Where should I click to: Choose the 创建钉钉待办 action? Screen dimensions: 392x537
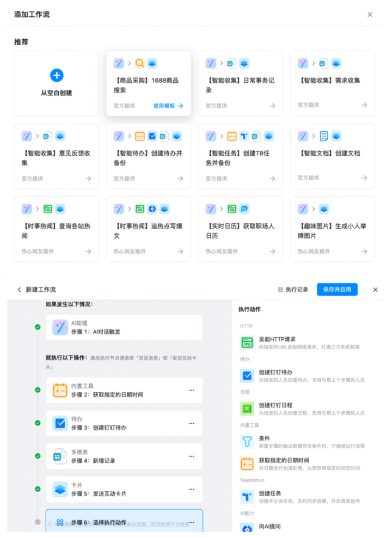pos(303,376)
